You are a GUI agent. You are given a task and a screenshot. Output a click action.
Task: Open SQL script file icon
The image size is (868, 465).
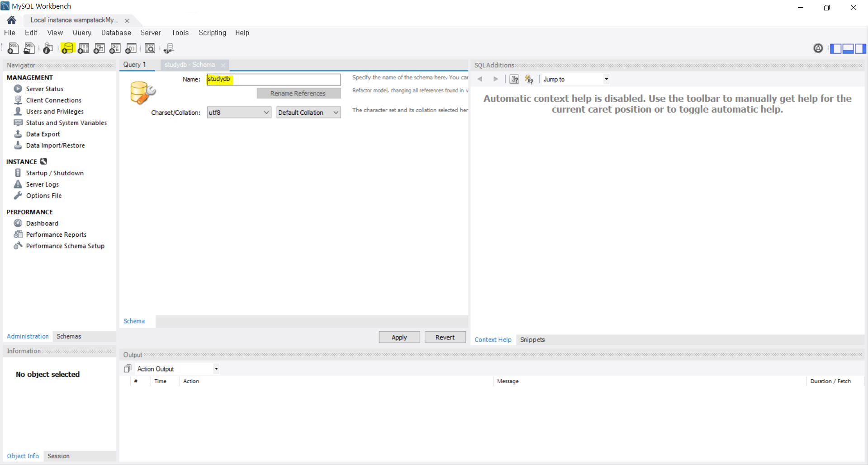(29, 48)
